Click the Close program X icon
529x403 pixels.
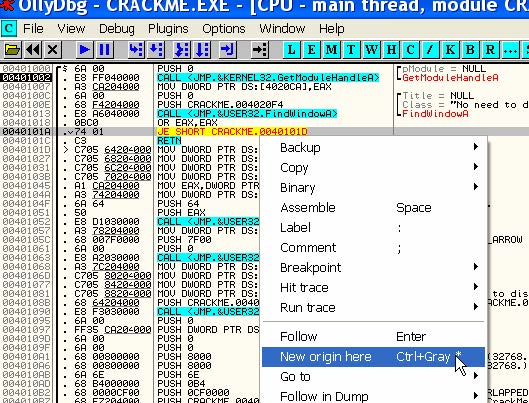[53, 50]
